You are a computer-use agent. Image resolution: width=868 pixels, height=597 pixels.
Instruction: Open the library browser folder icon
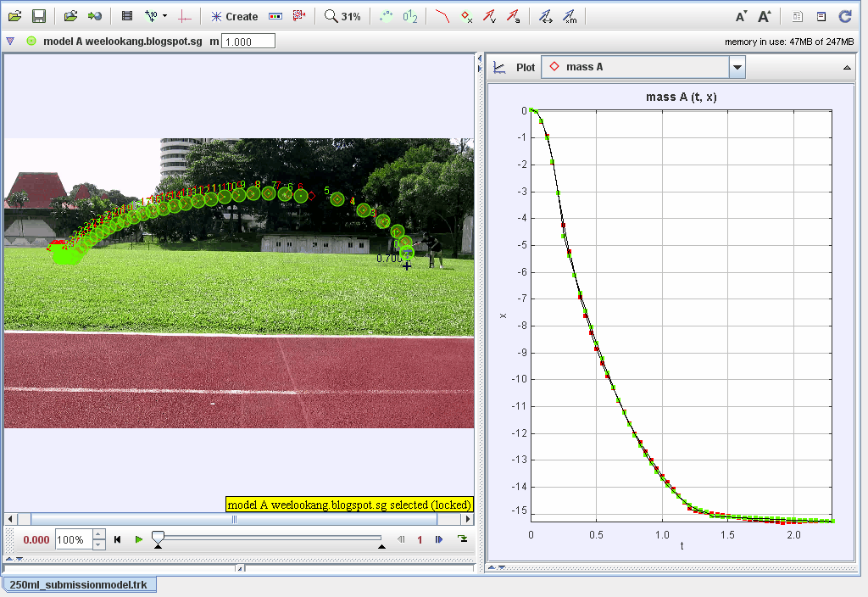point(70,16)
